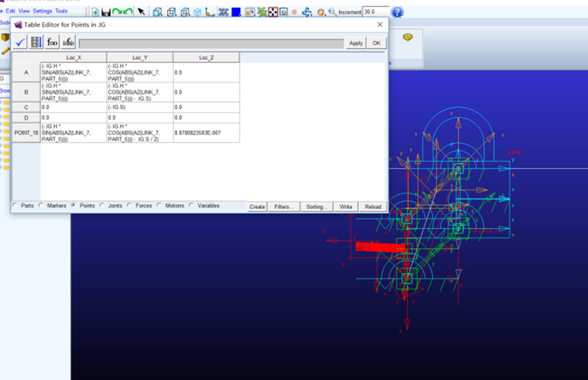Image resolution: width=588 pixels, height=380 pixels.
Task: Open the Tools menu
Action: tap(61, 11)
